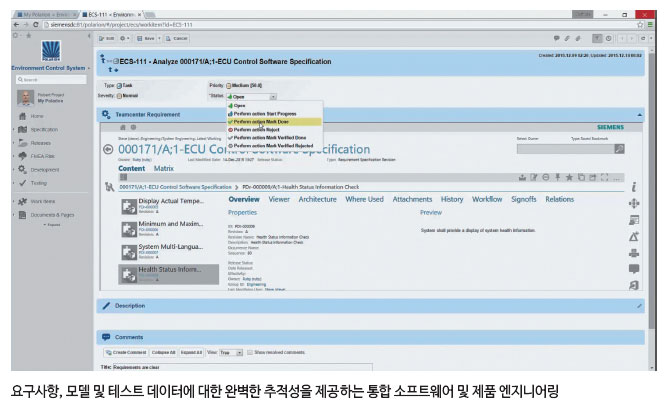Open the Attachments tab
Image resolution: width=668 pixels, height=413 pixels.
click(412, 199)
